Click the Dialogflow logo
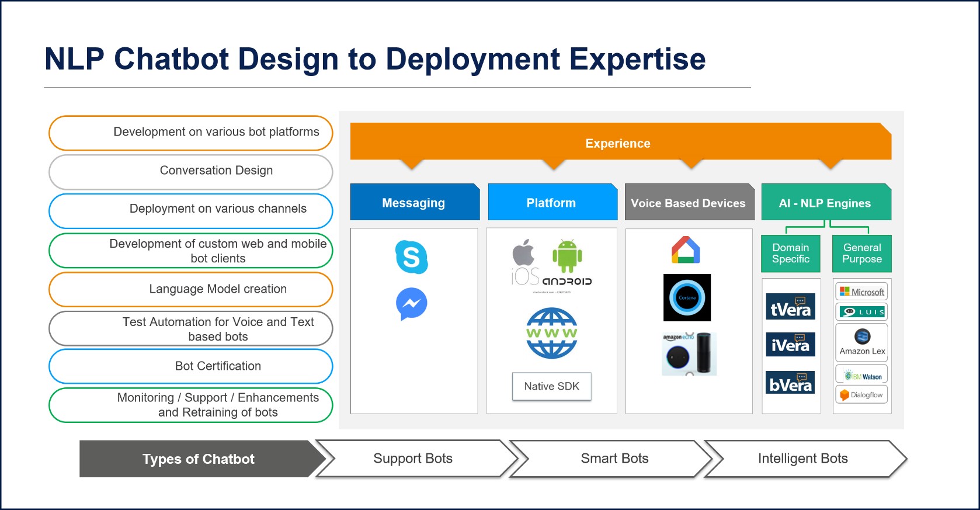 (861, 395)
